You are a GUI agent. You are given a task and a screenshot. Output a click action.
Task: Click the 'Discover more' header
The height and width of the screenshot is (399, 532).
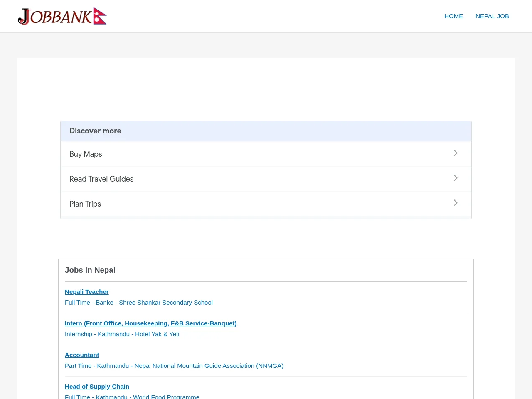tap(95, 131)
